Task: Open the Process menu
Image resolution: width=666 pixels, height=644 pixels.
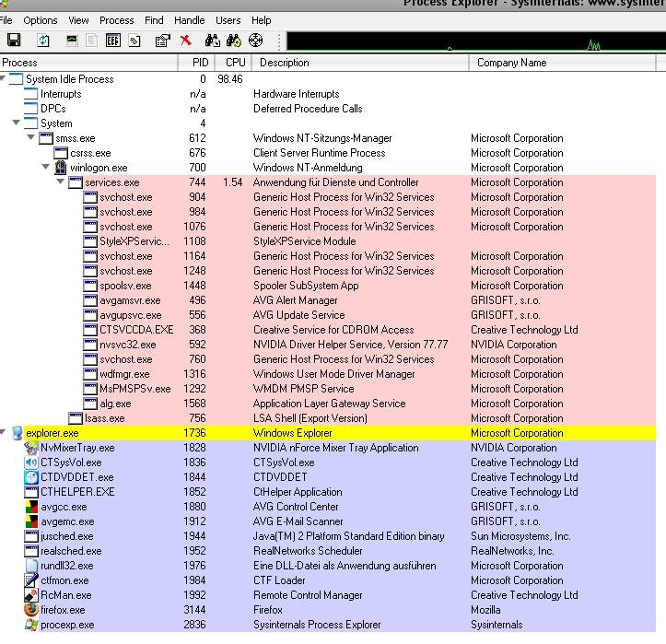Action: (x=117, y=20)
